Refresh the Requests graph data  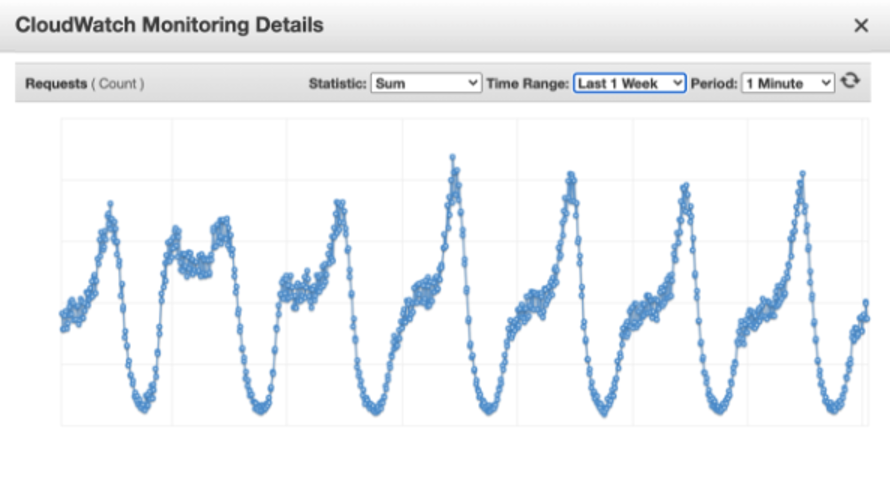(x=850, y=81)
